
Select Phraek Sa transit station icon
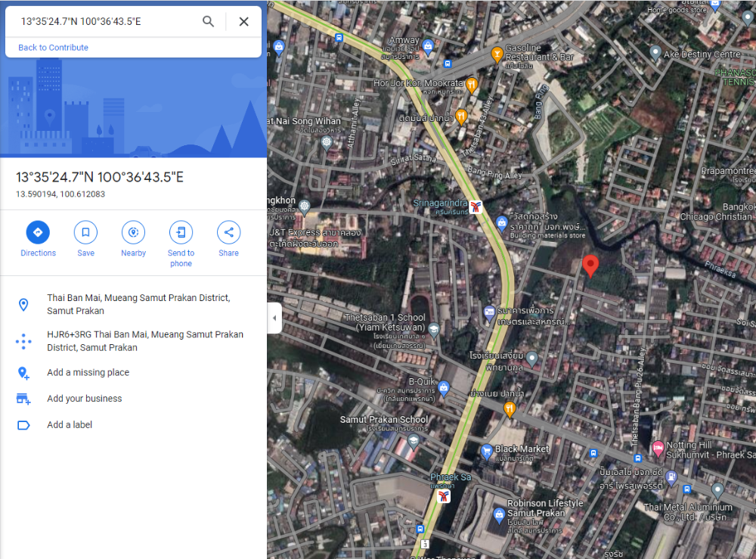click(444, 495)
